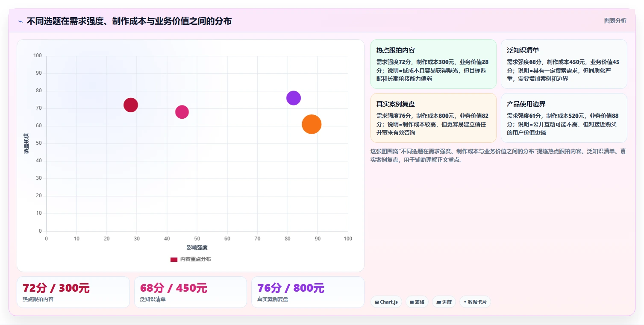Select the crimson bubble at demand 72
Viewport: 644px width, 325px height.
click(x=131, y=105)
